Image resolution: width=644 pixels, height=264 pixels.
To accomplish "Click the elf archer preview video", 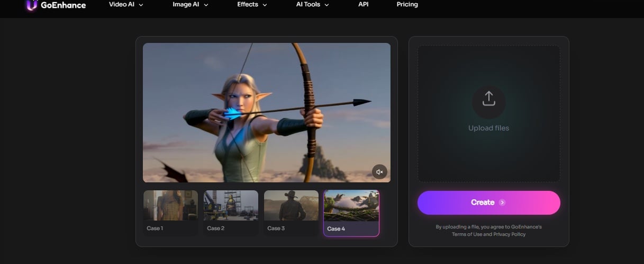I will pos(267,112).
